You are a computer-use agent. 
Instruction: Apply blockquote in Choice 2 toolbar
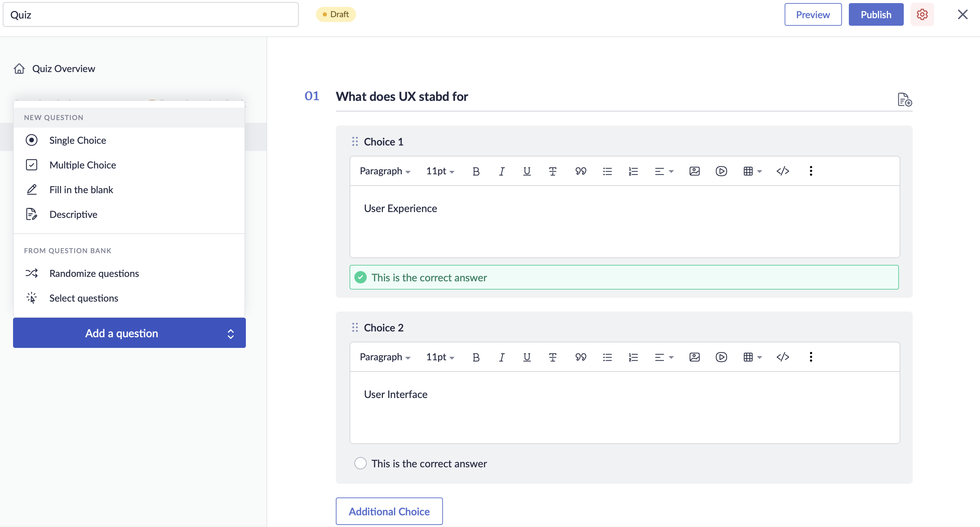[581, 357]
